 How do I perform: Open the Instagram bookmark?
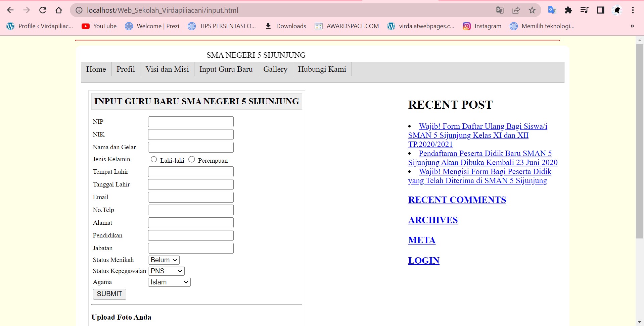click(x=482, y=26)
